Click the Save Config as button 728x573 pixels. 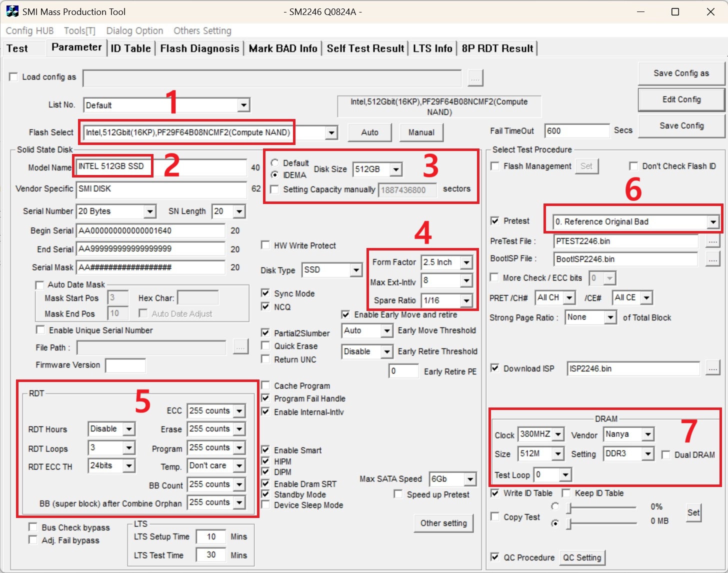click(x=681, y=73)
